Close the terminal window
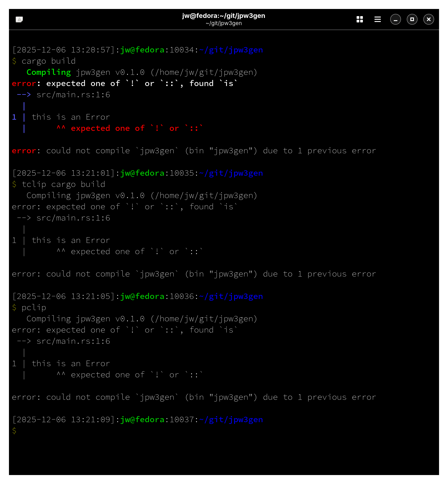Viewport: 448px width, 484px height. pyautogui.click(x=428, y=19)
